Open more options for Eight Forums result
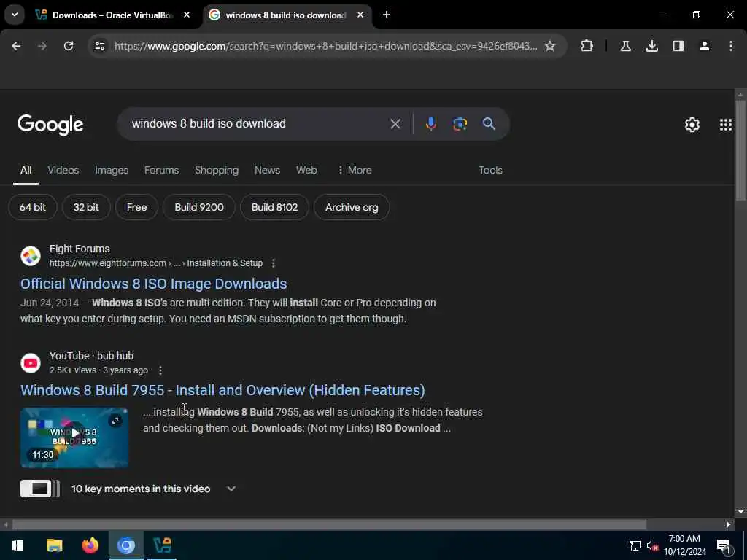The image size is (747, 560). pyautogui.click(x=274, y=263)
